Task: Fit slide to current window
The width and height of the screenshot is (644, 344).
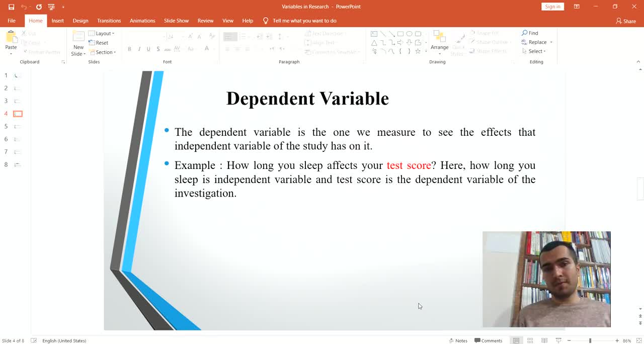Action: coord(638,340)
